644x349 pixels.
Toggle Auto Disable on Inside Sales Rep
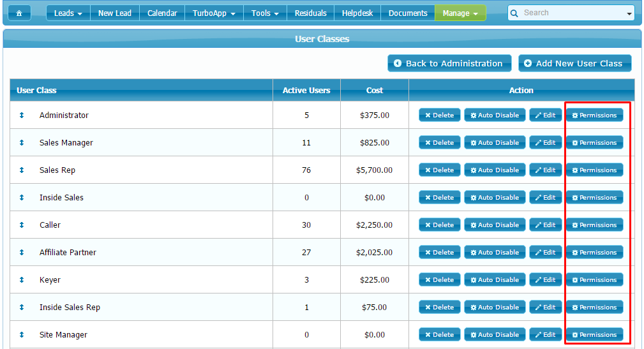[495, 308]
